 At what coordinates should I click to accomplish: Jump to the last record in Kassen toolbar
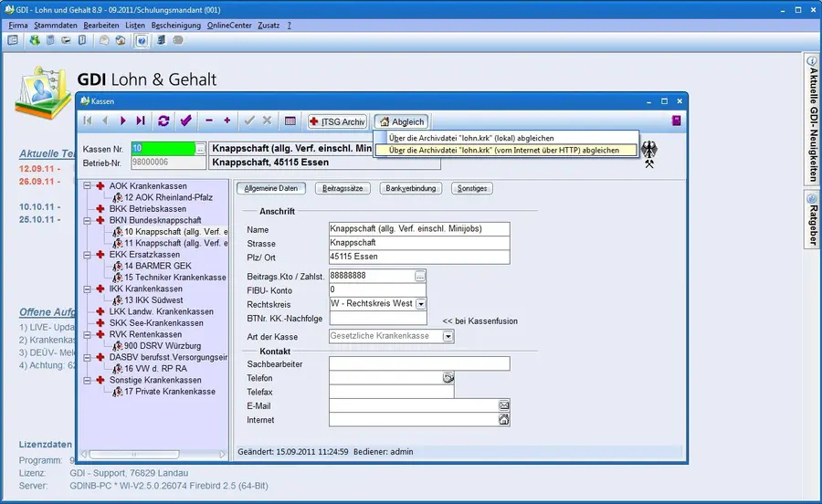coord(141,121)
